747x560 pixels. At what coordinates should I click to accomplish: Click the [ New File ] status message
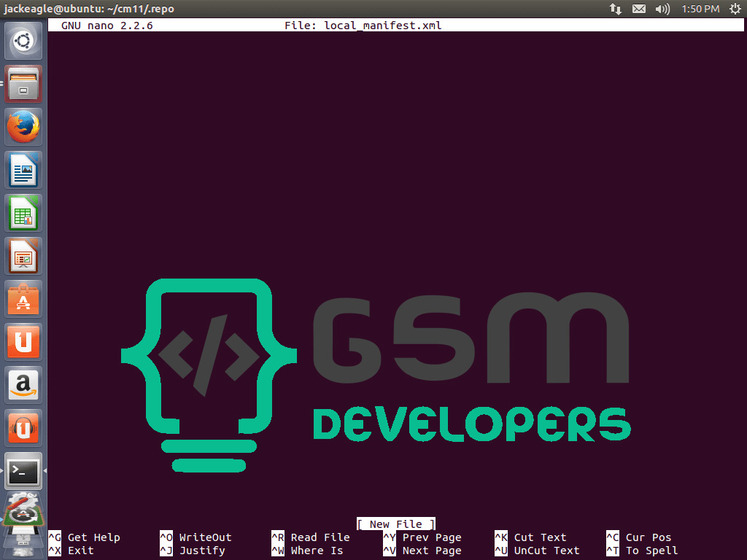396,524
